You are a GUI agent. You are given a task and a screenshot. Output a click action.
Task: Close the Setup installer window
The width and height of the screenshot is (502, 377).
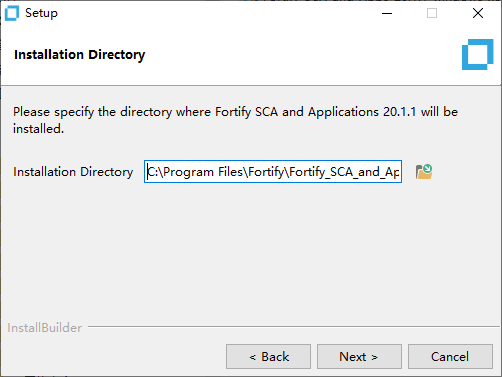(478, 13)
